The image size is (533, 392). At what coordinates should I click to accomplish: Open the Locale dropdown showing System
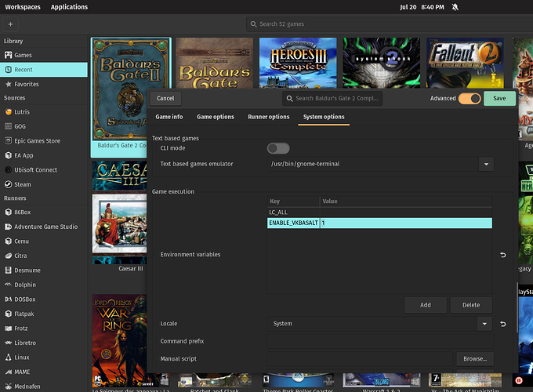[379, 324]
